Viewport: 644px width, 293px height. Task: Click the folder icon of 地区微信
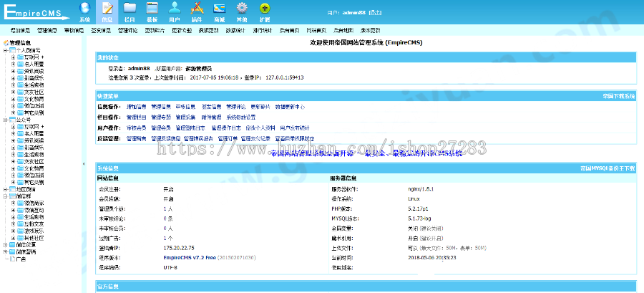tap(12, 189)
